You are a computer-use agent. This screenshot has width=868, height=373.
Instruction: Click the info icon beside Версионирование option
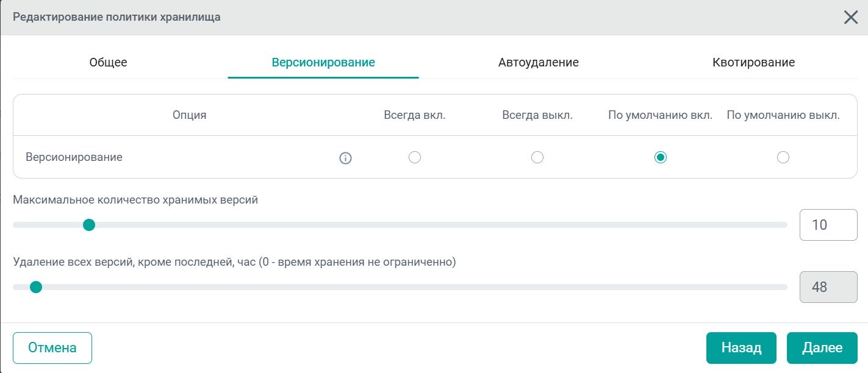pos(345,158)
